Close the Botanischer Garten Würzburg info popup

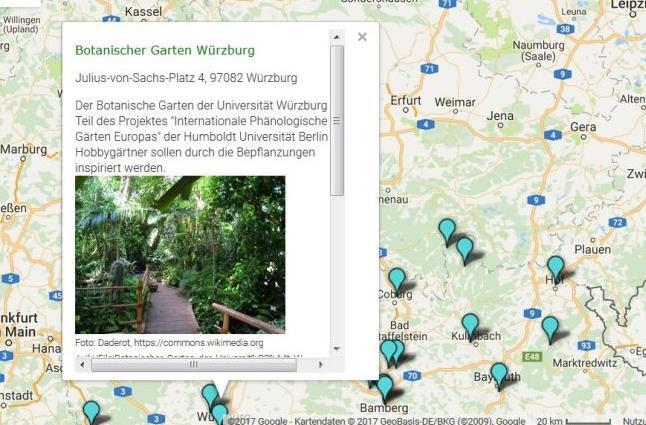pos(362,37)
